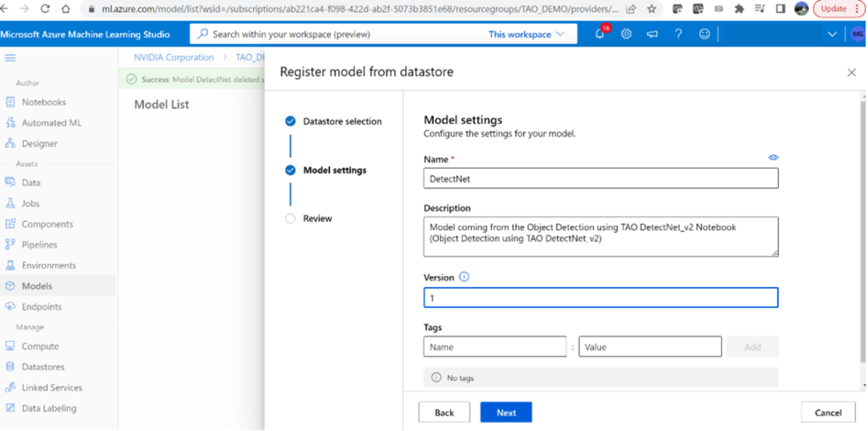Click the browser Update button
Screen dimensions: 868x431
tap(838, 8)
